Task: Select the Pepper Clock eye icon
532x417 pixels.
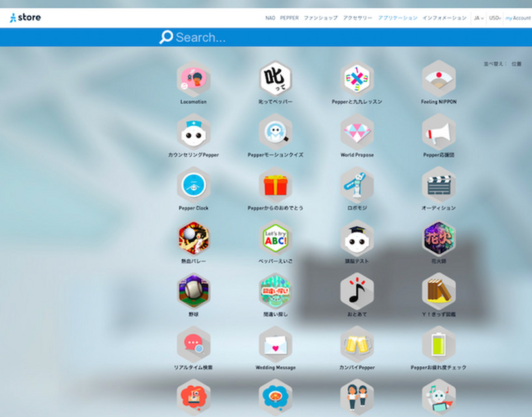Action: coord(193,184)
